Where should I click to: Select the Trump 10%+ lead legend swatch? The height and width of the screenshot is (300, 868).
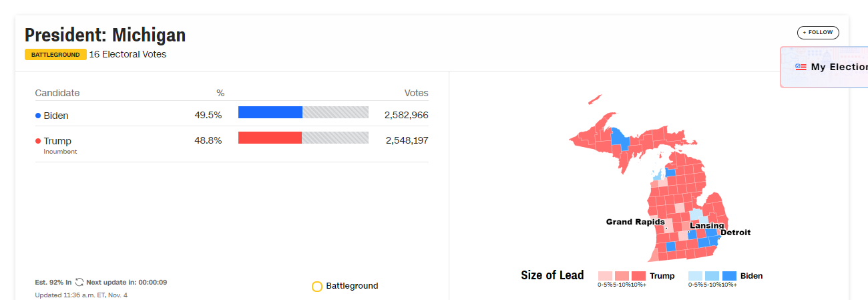(638, 276)
